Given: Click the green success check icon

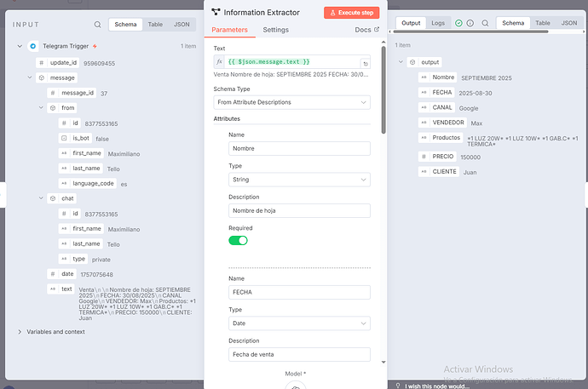Looking at the screenshot, I should (x=458, y=23).
